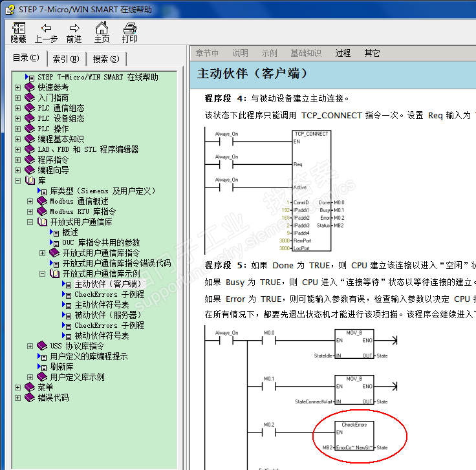
Task: Open the 被动伙伴符号表 topic
Action: pos(102,336)
